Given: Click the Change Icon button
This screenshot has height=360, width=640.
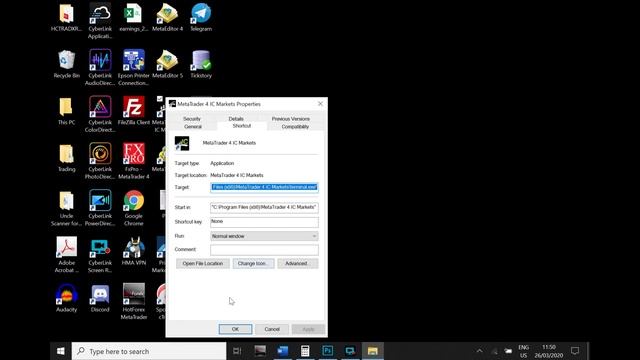Looking at the screenshot, I should (x=253, y=263).
